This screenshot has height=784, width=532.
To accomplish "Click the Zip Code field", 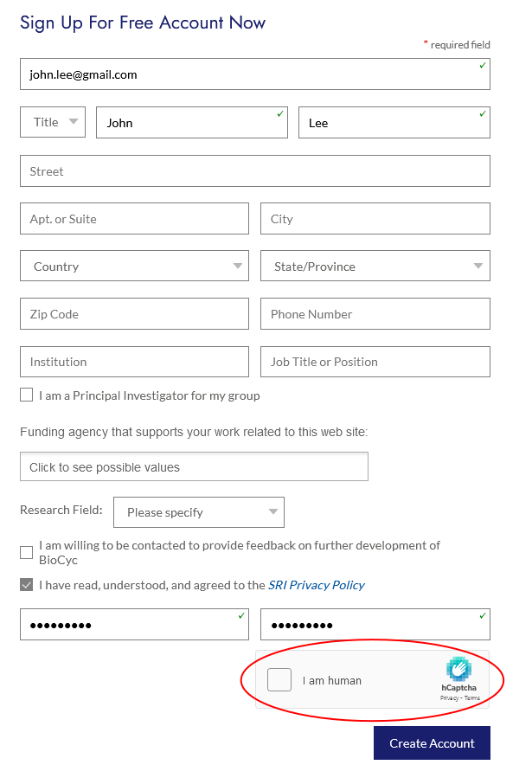I will [134, 314].
